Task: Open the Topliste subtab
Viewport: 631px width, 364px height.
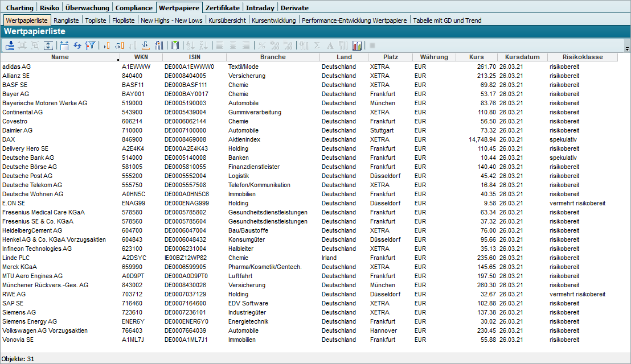Action: (x=95, y=20)
